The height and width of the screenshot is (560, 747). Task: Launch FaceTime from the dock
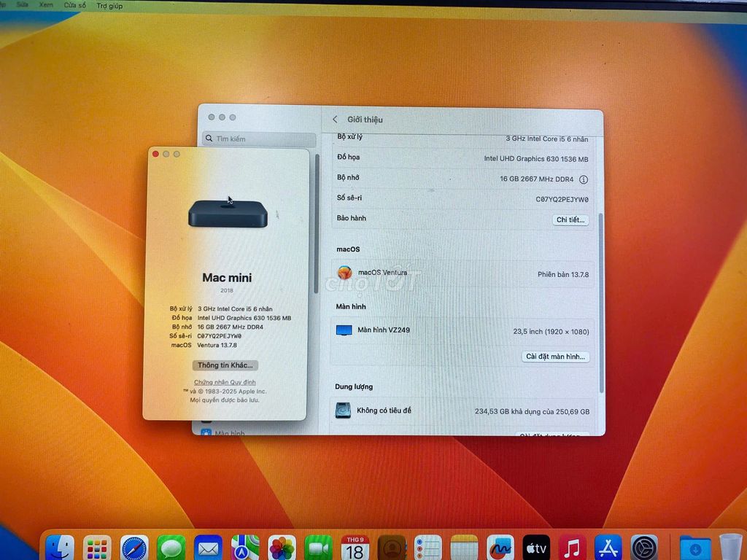318,548
